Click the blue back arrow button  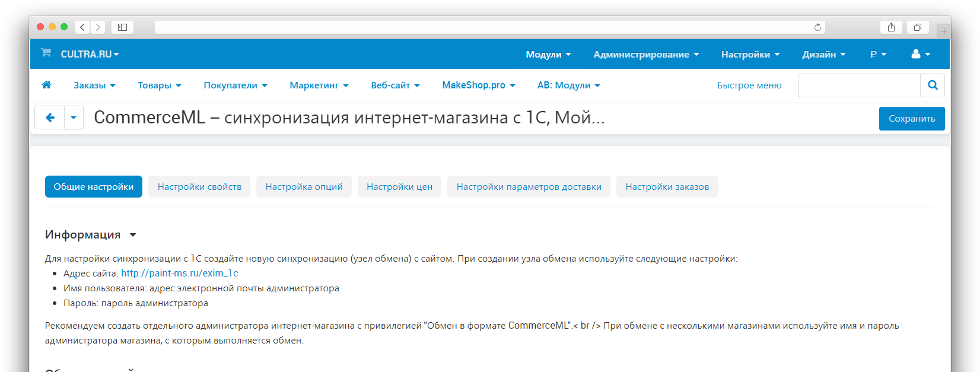coord(50,117)
